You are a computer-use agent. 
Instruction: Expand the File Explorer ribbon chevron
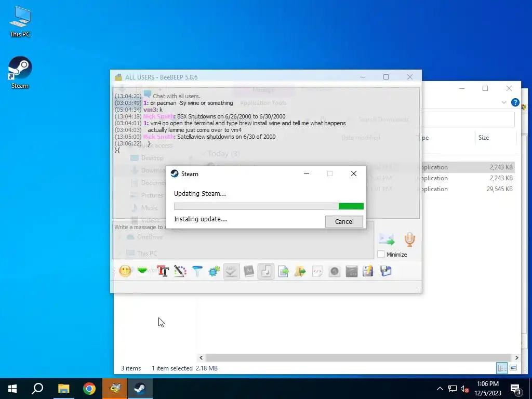pyautogui.click(x=504, y=102)
